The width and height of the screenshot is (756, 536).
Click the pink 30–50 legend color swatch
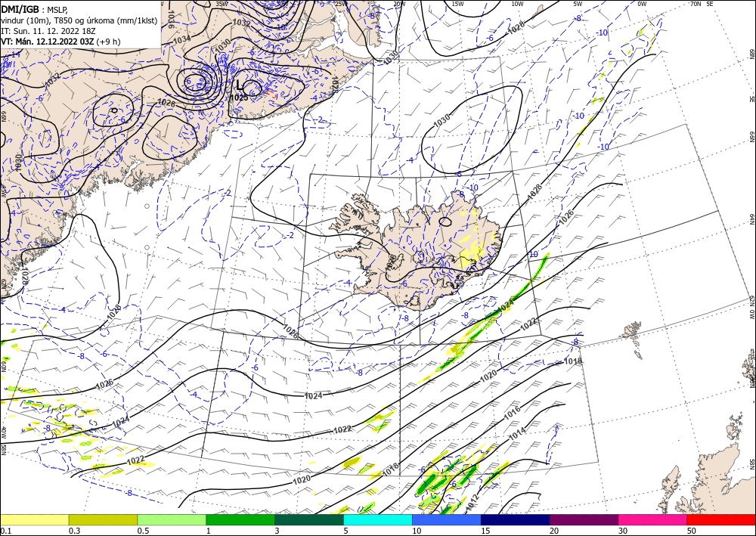click(x=653, y=519)
